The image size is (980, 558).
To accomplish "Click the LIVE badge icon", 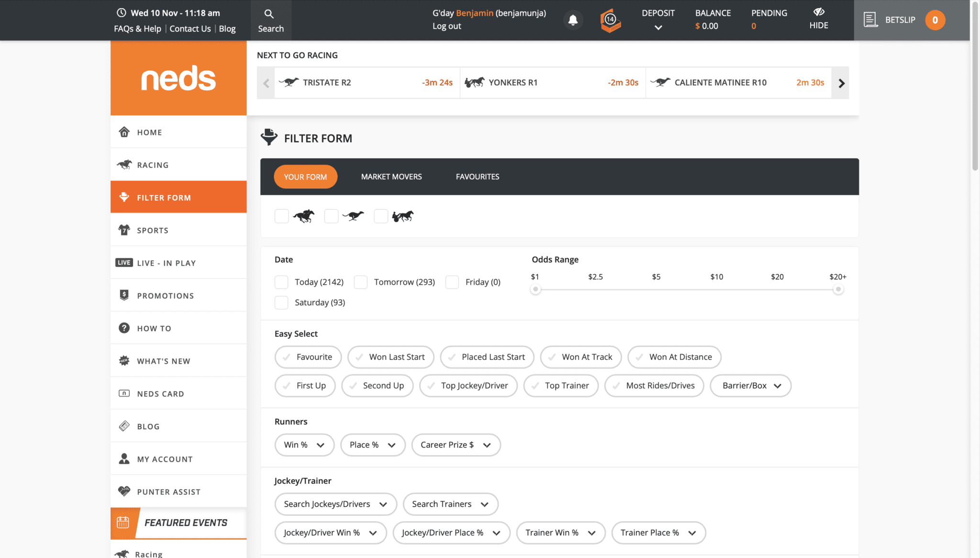I will click(x=124, y=263).
